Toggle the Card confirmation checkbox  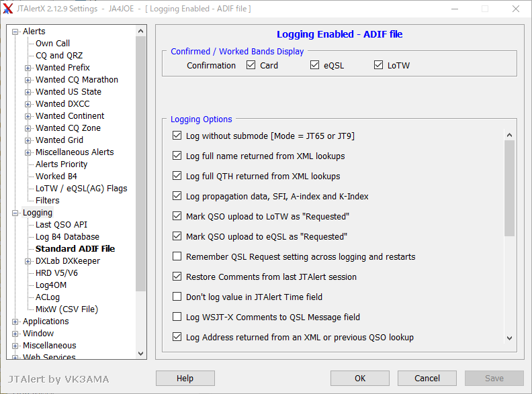251,64
